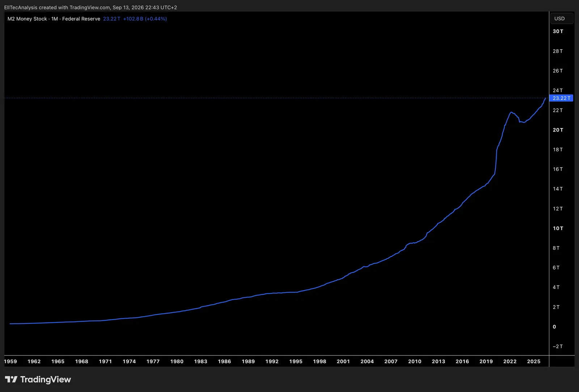Open the USD currency selector

coord(562,18)
